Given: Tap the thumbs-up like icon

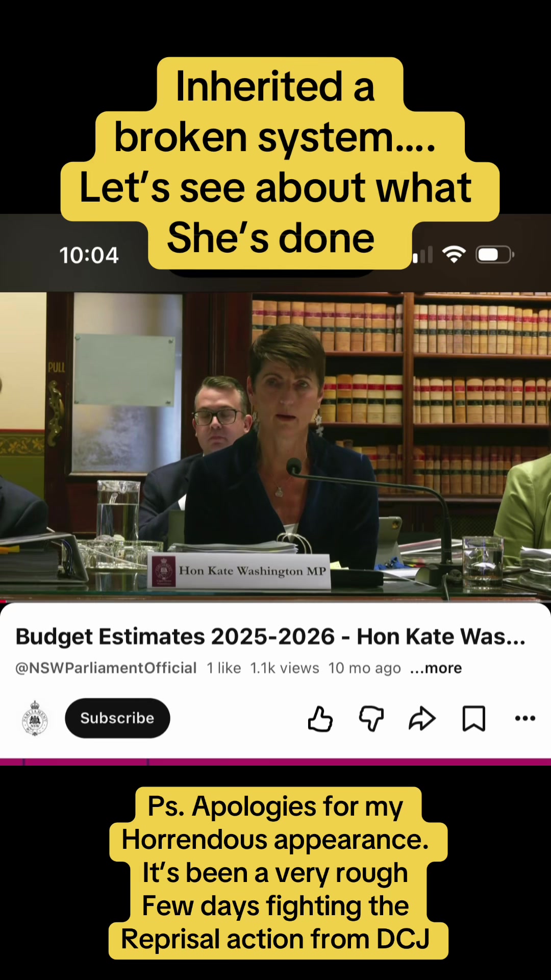Looking at the screenshot, I should (x=320, y=719).
